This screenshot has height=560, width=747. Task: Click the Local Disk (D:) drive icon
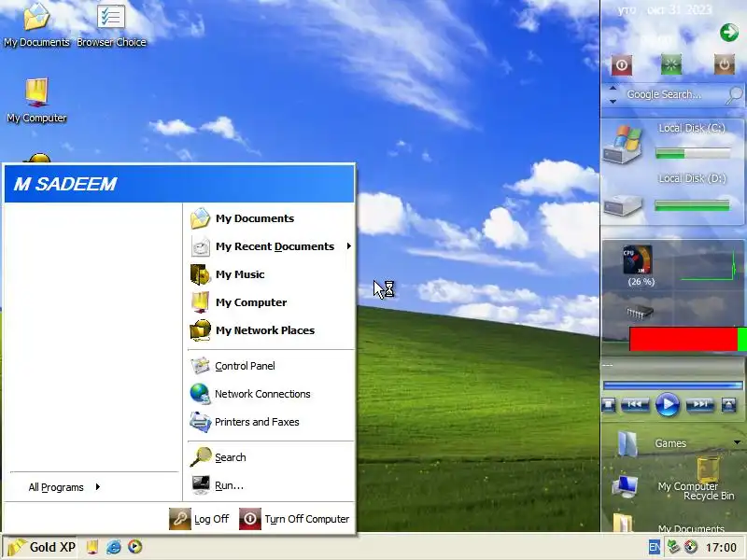coord(623,205)
